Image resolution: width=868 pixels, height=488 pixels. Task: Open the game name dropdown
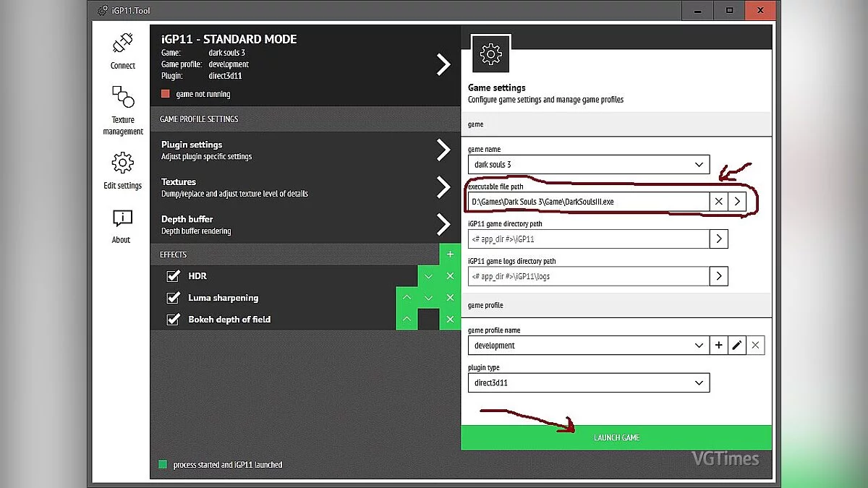(x=589, y=165)
